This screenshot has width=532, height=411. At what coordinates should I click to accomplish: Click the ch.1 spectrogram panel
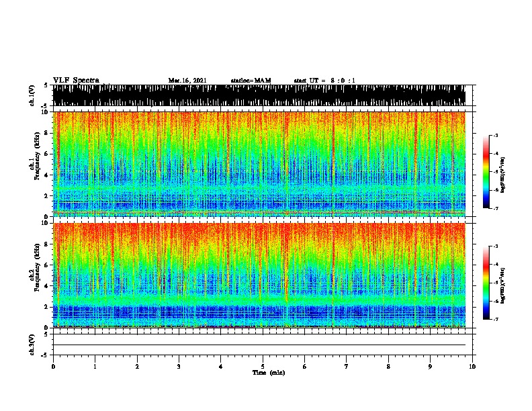click(259, 164)
